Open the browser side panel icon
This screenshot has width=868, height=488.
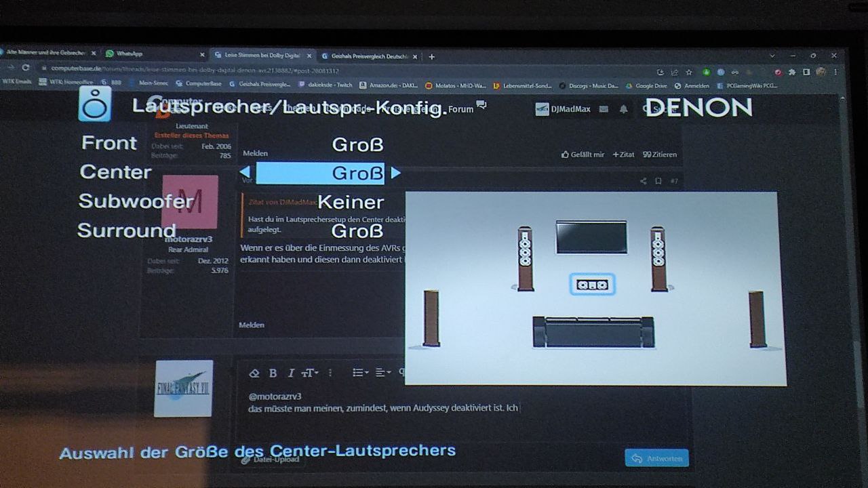tap(806, 72)
